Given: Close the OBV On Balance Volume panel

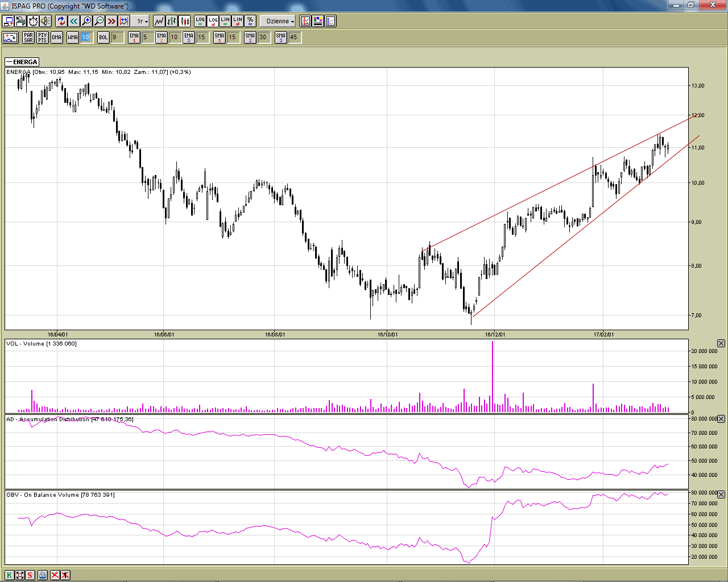Looking at the screenshot, I should tap(721, 494).
